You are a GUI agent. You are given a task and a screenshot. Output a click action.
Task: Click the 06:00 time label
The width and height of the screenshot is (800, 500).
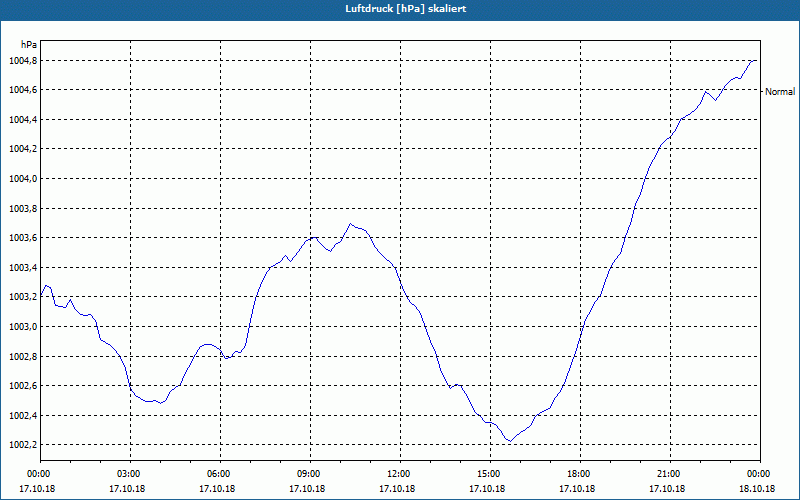pos(220,474)
